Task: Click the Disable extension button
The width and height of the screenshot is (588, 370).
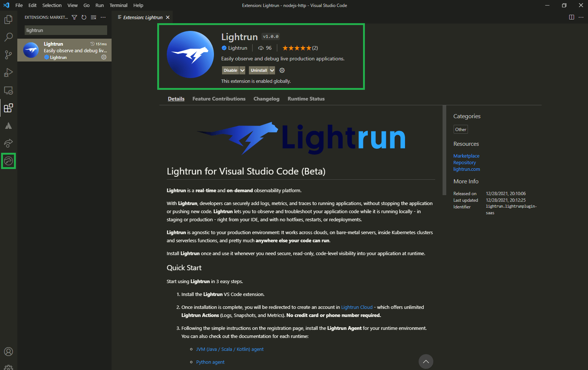Action: pyautogui.click(x=230, y=70)
